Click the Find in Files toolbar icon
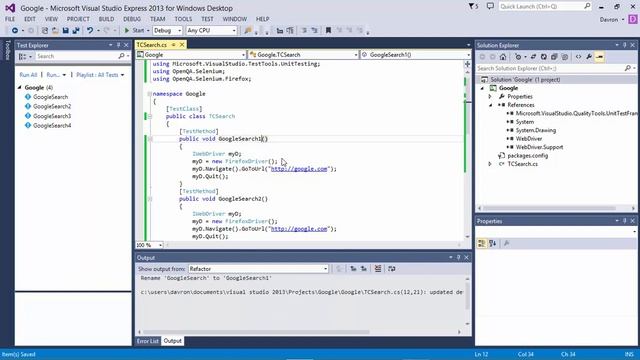Viewport: 640px width, 360px height. pyautogui.click(x=248, y=31)
